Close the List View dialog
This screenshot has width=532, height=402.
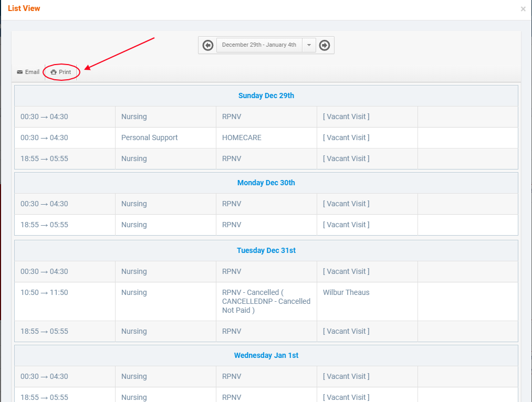click(523, 9)
